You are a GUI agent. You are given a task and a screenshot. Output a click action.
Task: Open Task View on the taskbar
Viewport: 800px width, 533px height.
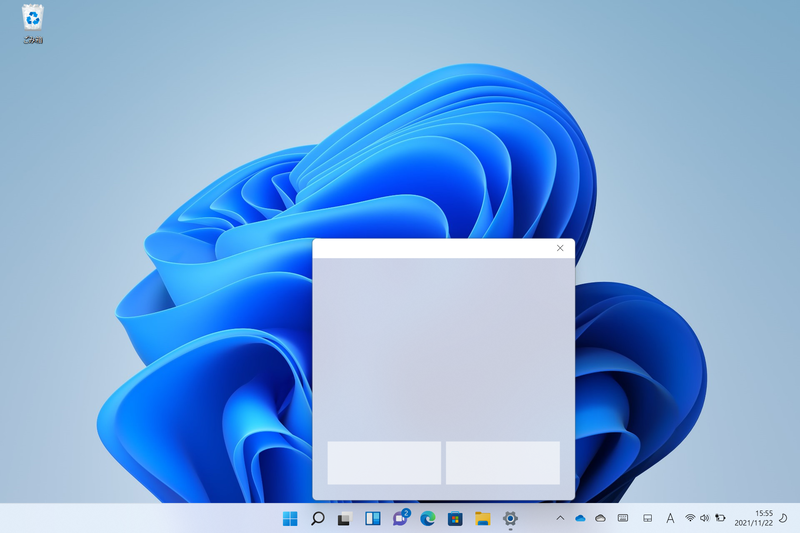click(x=345, y=519)
